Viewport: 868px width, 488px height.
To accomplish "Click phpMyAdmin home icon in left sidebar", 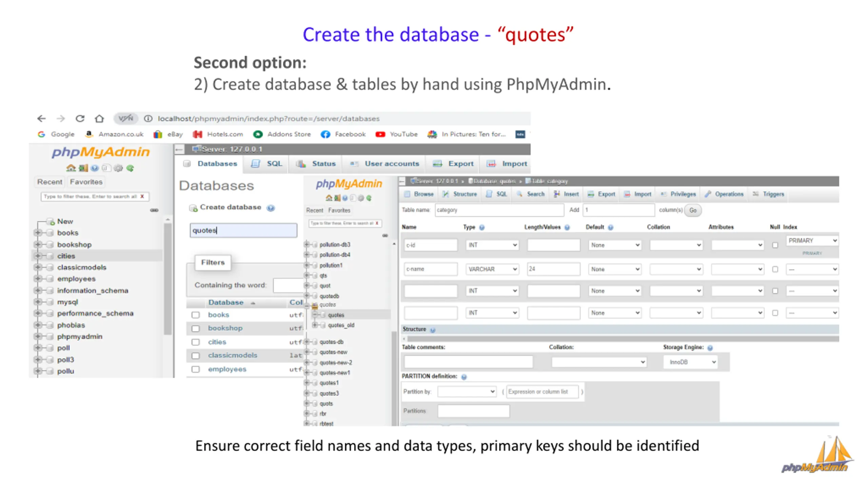I will 71,168.
